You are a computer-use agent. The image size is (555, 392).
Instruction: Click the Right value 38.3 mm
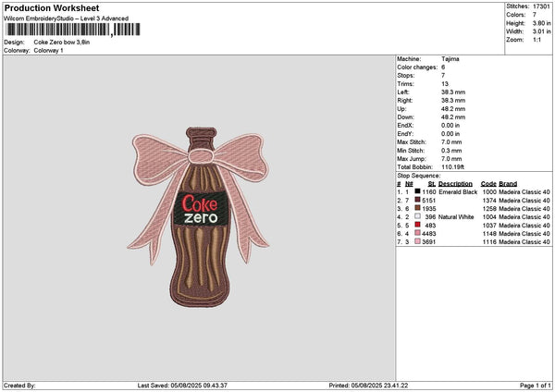click(453, 101)
